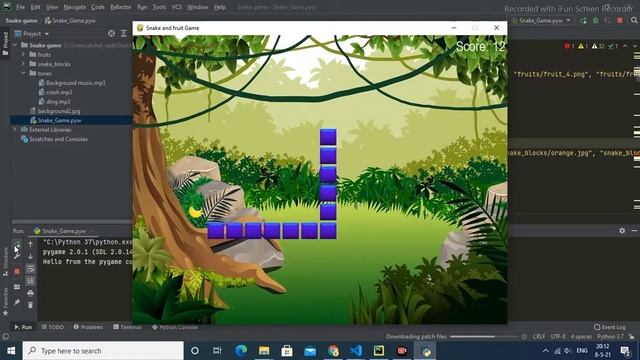The width and height of the screenshot is (640, 360).
Task: Click the CRLF line separator entry
Action: pyautogui.click(x=539, y=337)
